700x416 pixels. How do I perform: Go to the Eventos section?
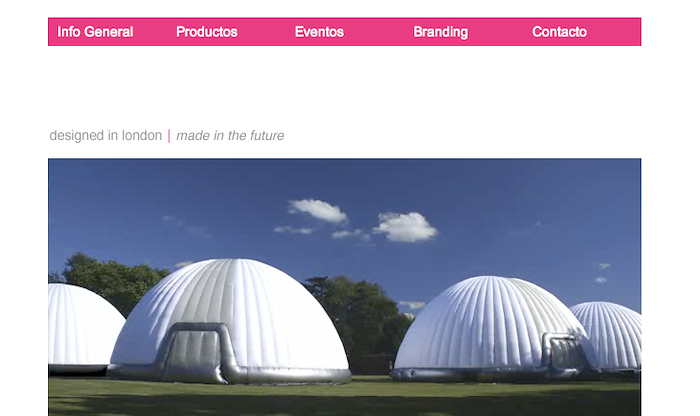[x=319, y=32]
